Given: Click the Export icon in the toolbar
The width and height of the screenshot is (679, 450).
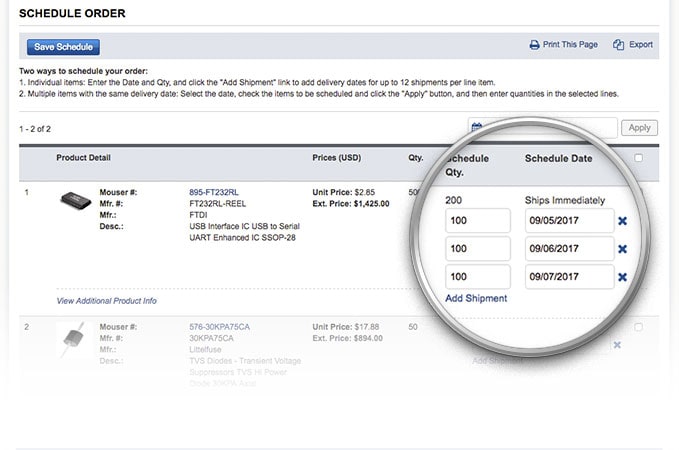Looking at the screenshot, I should click(619, 45).
